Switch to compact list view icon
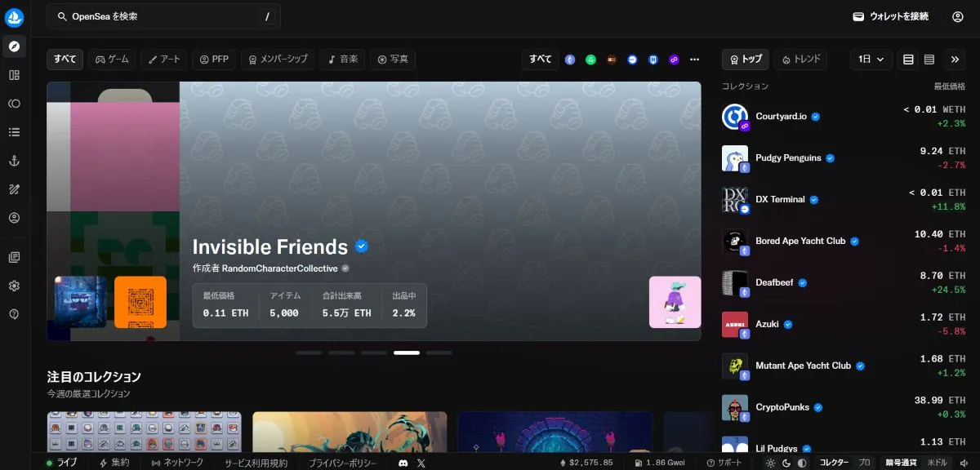This screenshot has width=980, height=470. click(x=929, y=60)
